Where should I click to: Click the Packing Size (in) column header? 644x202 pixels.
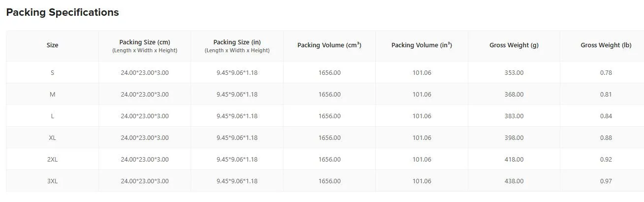pyautogui.click(x=237, y=46)
